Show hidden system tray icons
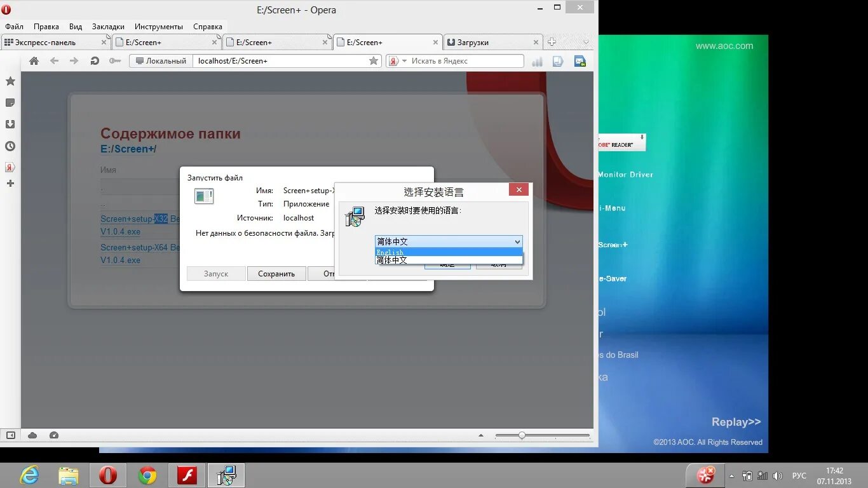Viewport: 868px width, 488px height. click(731, 476)
